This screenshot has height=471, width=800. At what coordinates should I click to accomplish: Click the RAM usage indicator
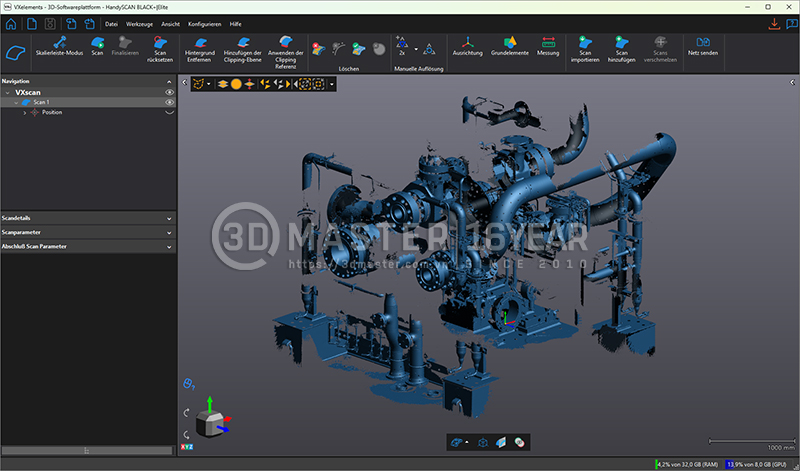[x=687, y=464]
